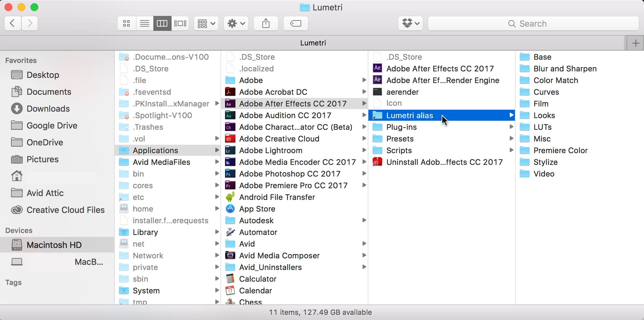Add a new tab with plus button
This screenshot has width=644, height=320.
(636, 43)
